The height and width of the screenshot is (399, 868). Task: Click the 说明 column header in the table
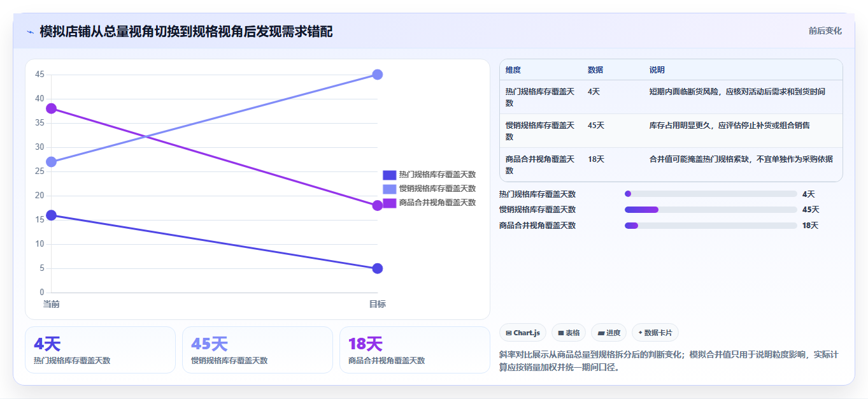coord(657,70)
